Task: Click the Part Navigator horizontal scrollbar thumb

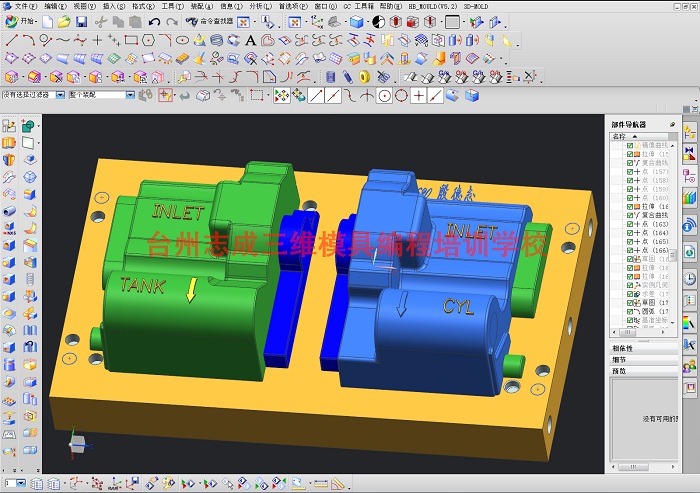Action: (627, 332)
